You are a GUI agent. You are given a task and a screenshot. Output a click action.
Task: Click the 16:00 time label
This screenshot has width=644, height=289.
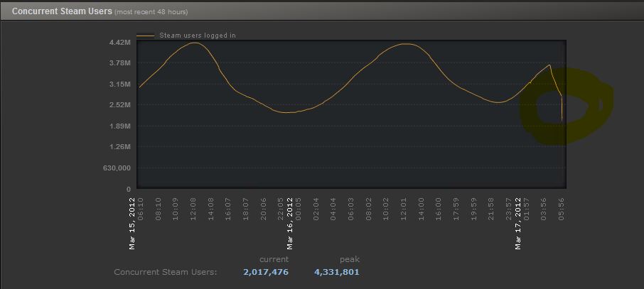coord(439,209)
